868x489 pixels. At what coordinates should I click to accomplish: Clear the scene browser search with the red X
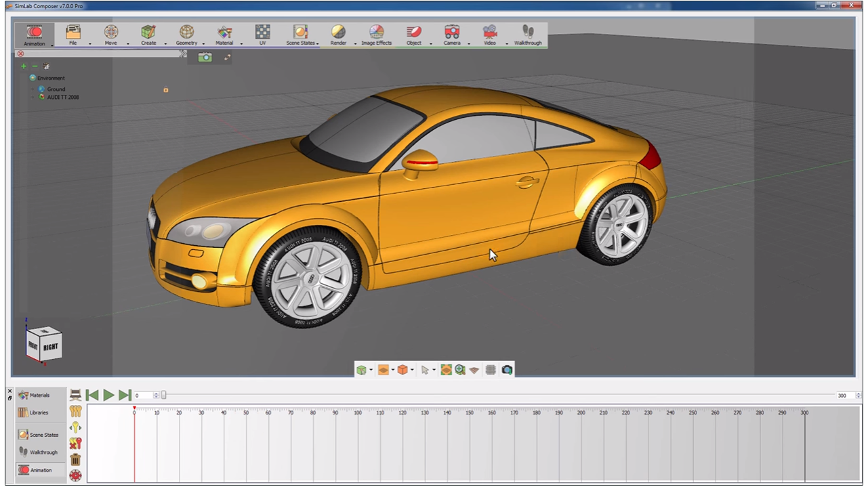point(20,54)
